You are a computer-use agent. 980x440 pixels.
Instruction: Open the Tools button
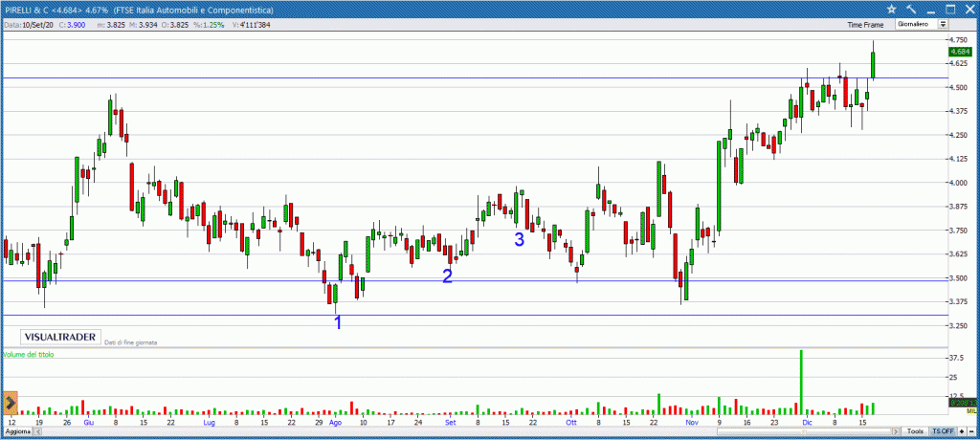coord(916,432)
